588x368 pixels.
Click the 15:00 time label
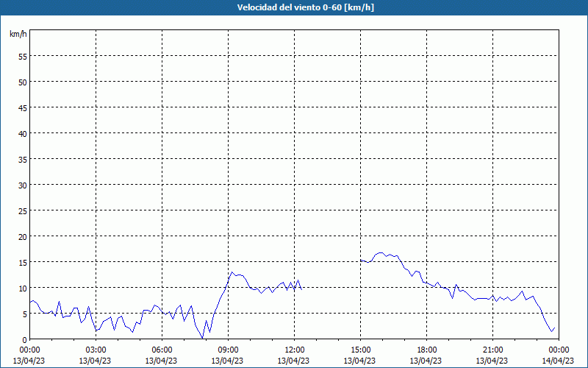click(x=360, y=350)
